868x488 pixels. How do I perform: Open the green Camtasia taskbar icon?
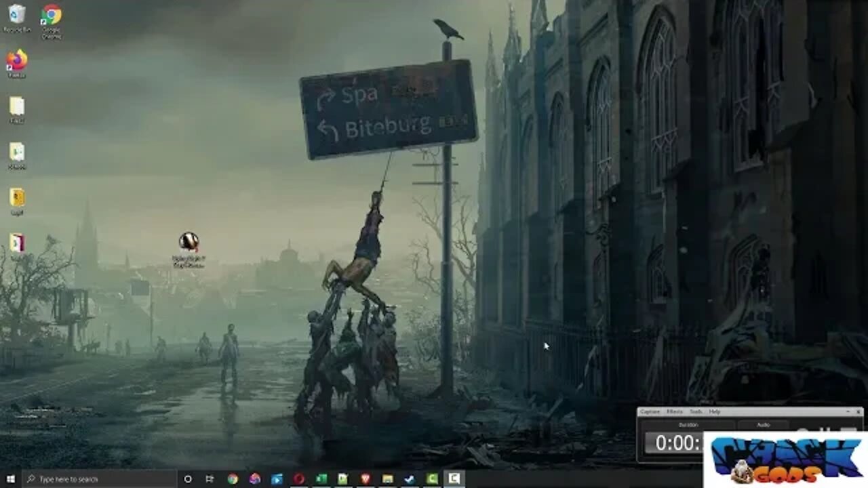432,479
